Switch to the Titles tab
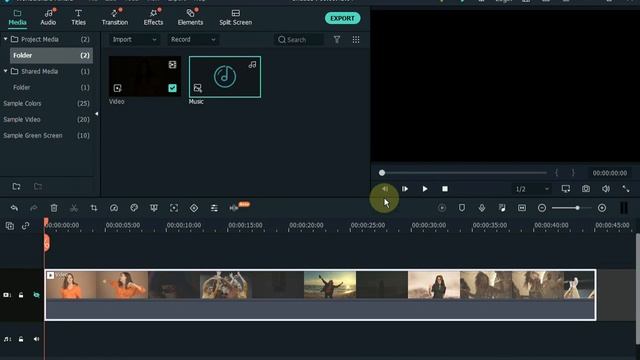640x360 pixels. point(78,18)
